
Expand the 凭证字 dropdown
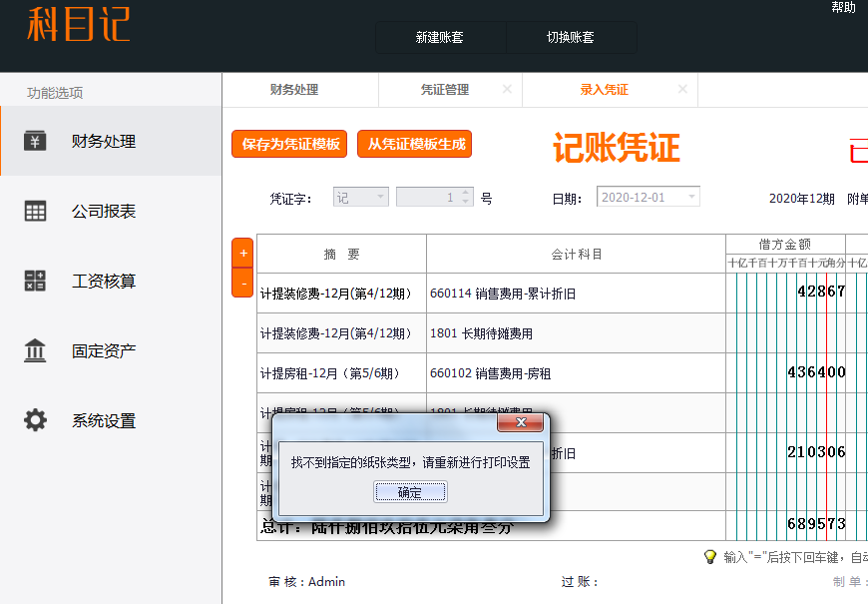380,198
